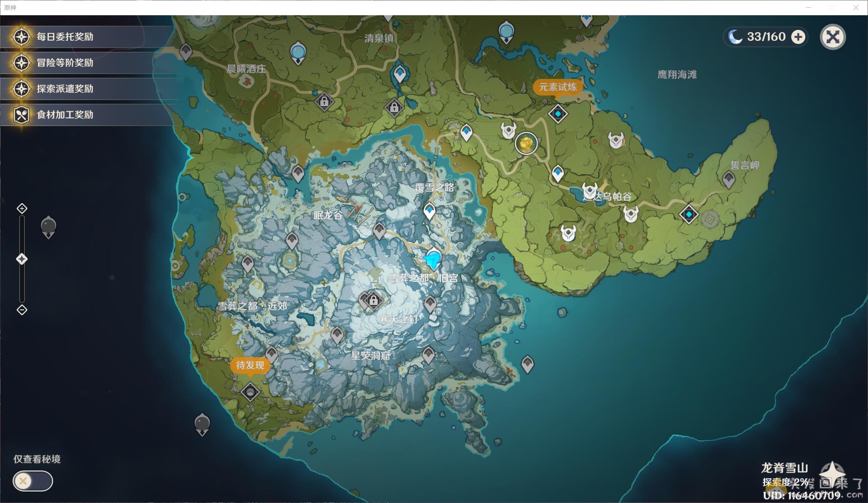Viewport: 868px width, 503px height.
Task: Select the locked waypoint near 誓言岬
Action: tap(728, 180)
